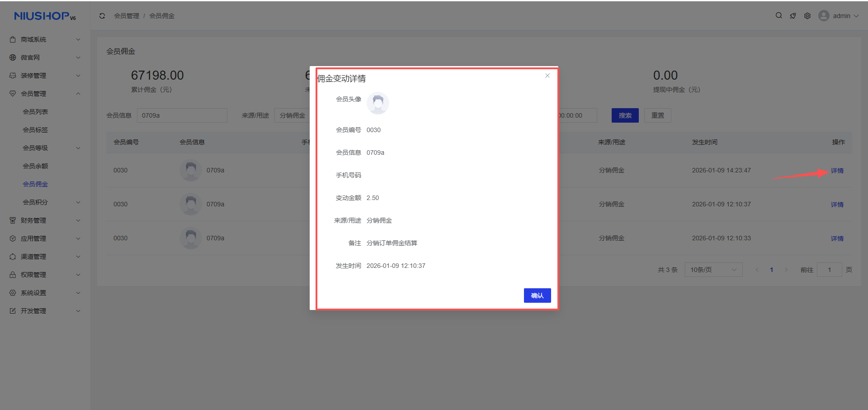Click the refresh icon beside the breadcrumb
868x410 pixels.
click(102, 16)
